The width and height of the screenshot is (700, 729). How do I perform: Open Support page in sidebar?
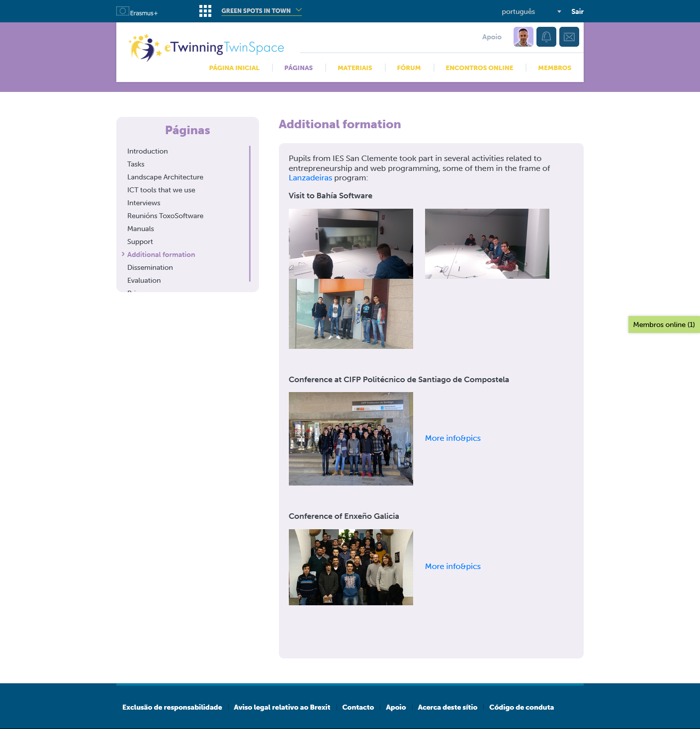(140, 242)
